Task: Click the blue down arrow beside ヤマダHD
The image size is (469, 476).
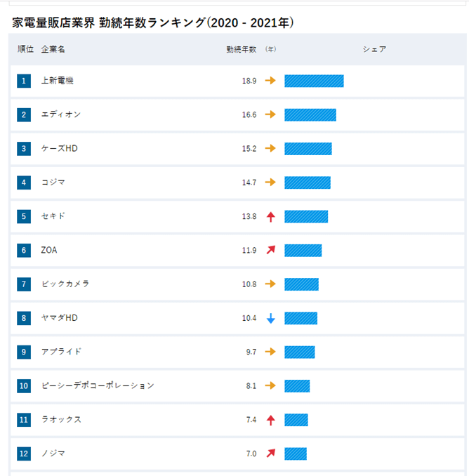Action: tap(270, 318)
